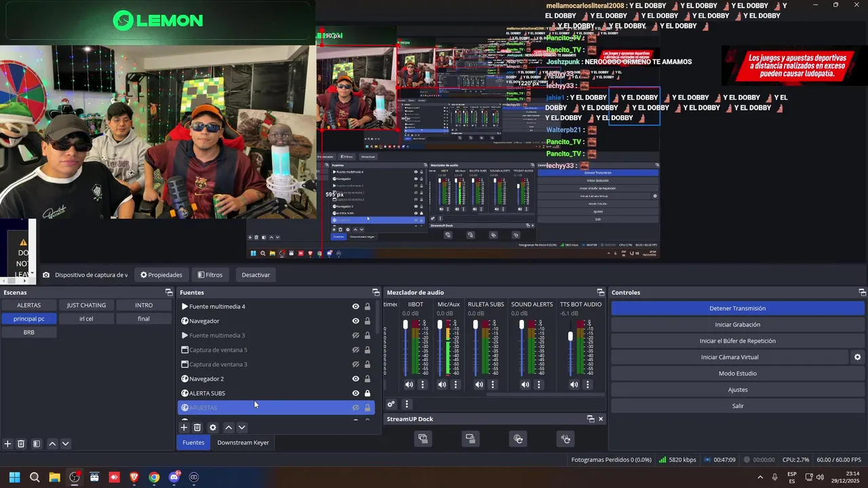Screen dimensions: 868x488
Task: Switch to Downstream Keyer tab
Action: [x=243, y=443]
